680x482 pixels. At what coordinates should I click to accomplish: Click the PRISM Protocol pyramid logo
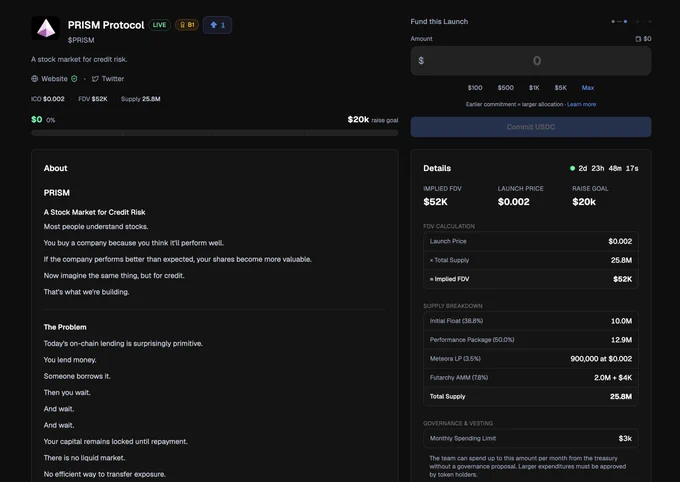pyautogui.click(x=45, y=28)
